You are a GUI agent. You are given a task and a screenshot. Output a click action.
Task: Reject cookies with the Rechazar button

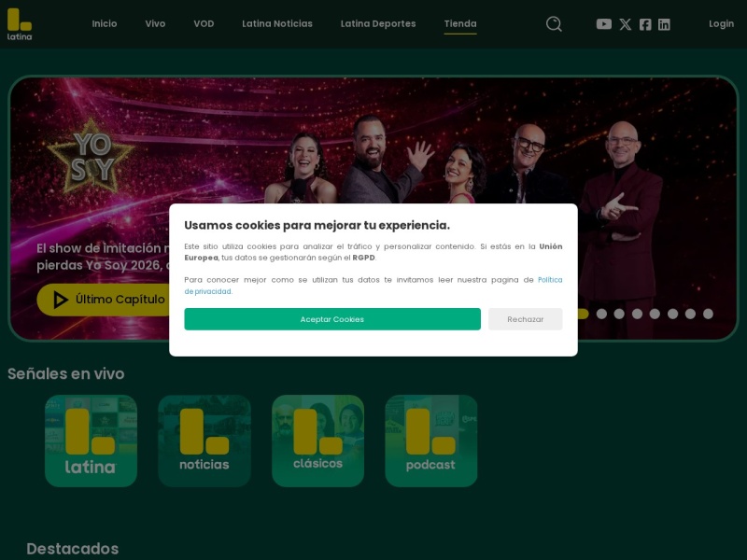525,319
